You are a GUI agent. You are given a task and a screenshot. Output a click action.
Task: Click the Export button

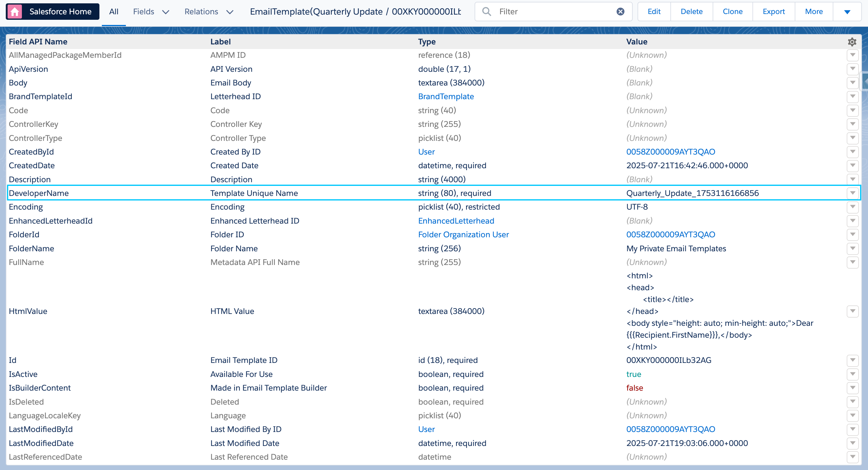tap(774, 12)
